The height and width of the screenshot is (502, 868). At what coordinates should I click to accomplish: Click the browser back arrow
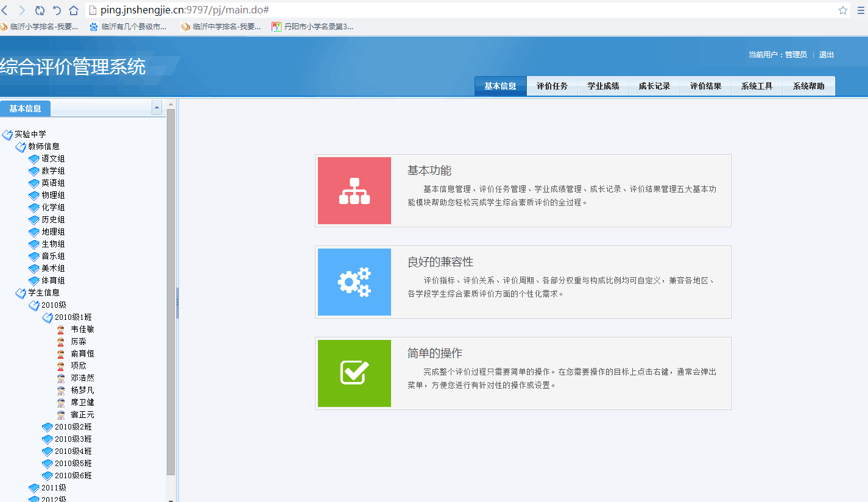pyautogui.click(x=5, y=10)
